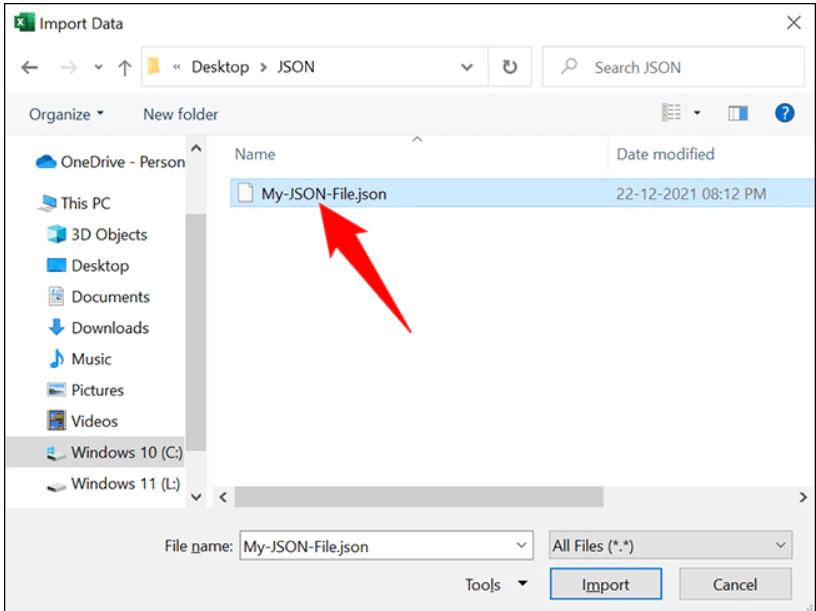Click the Import button
This screenshot has width=816, height=611.
tap(605, 583)
